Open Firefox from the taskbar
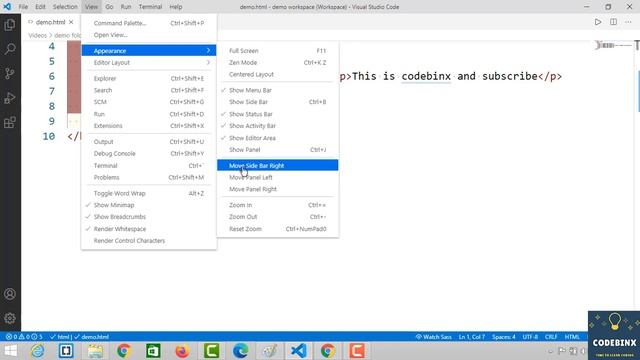 (x=182, y=351)
